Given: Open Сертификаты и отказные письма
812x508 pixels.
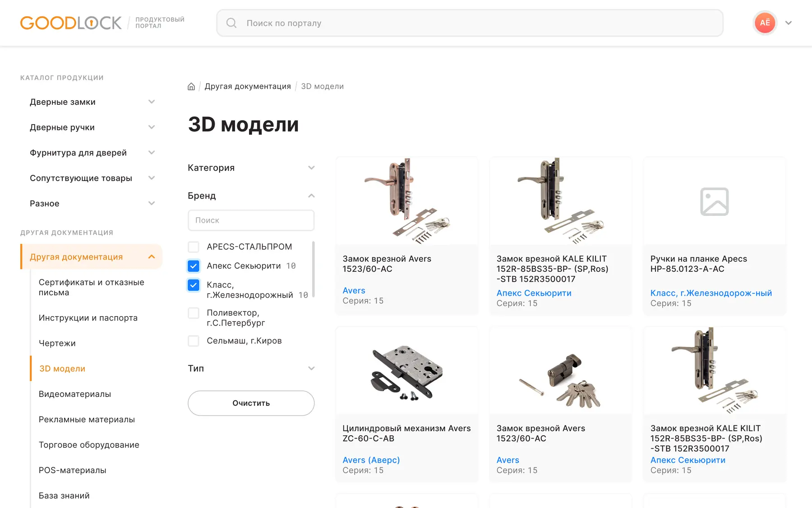Looking at the screenshot, I should pos(92,287).
